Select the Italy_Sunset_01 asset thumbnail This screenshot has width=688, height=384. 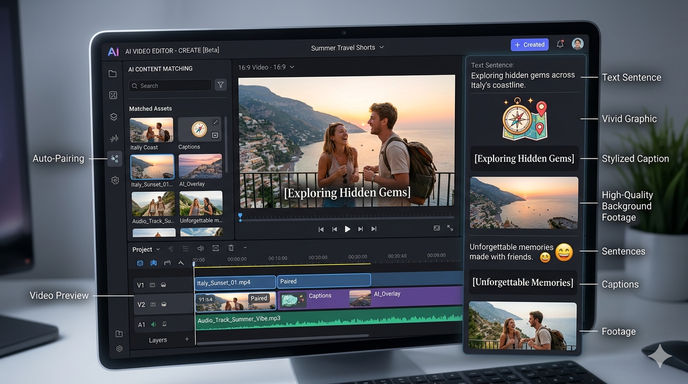(152, 167)
